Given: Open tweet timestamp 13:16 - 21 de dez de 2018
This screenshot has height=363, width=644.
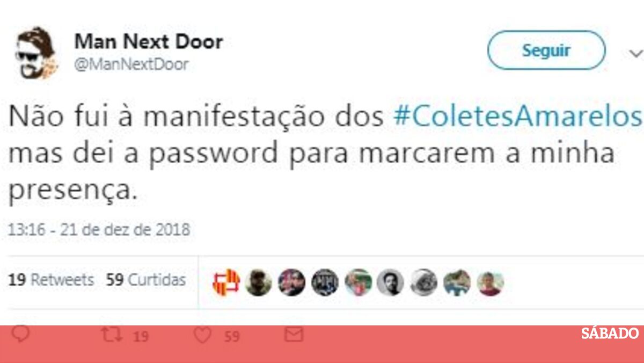Looking at the screenshot, I should (99, 230).
